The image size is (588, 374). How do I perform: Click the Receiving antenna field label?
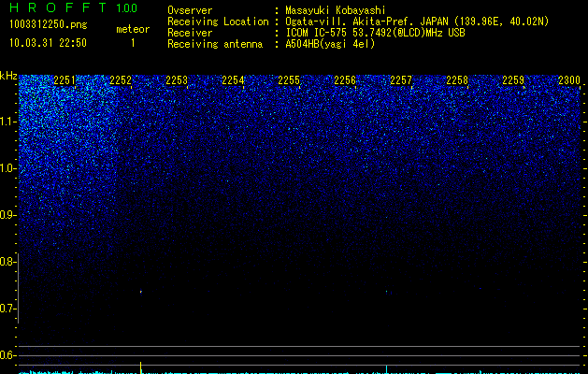tap(215, 44)
